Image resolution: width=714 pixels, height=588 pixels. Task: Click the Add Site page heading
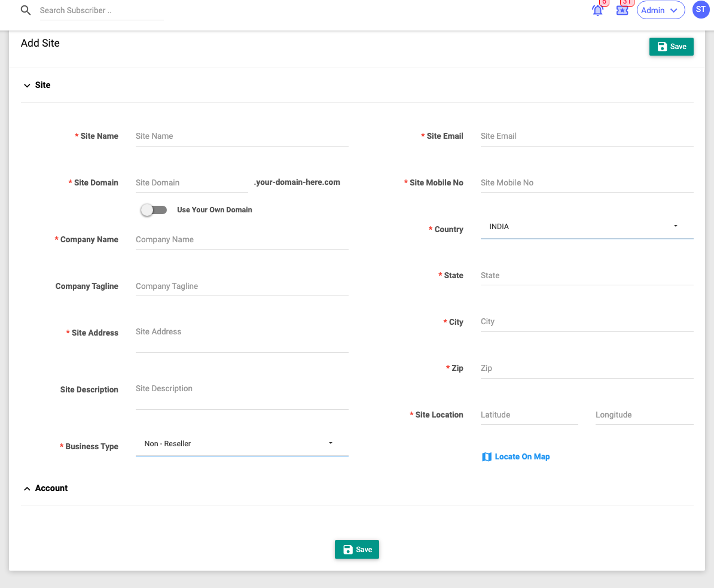(x=40, y=43)
